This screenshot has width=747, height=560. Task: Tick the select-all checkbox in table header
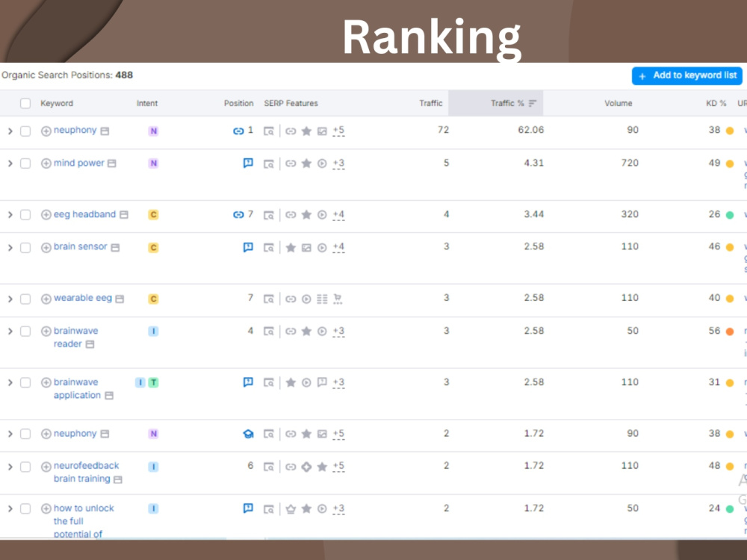25,103
